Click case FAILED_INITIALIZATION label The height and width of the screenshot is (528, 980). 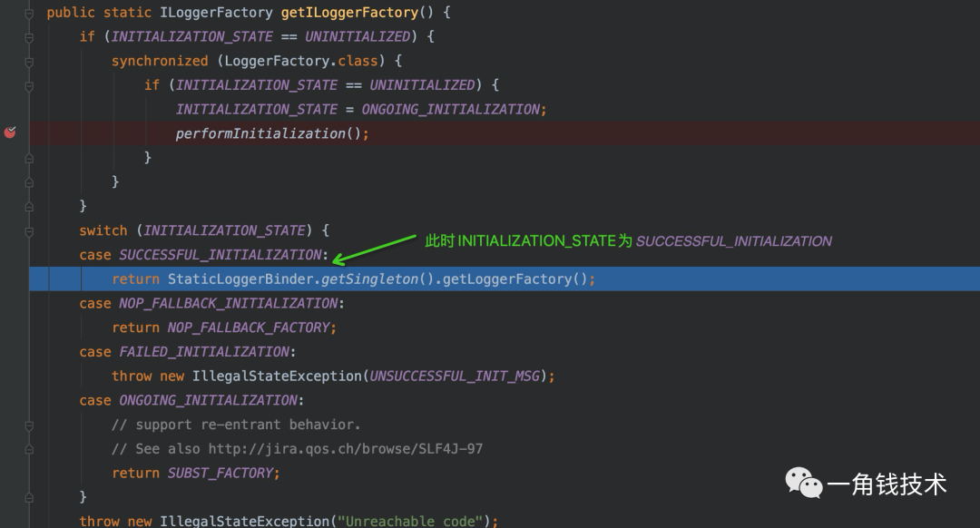click(x=187, y=352)
